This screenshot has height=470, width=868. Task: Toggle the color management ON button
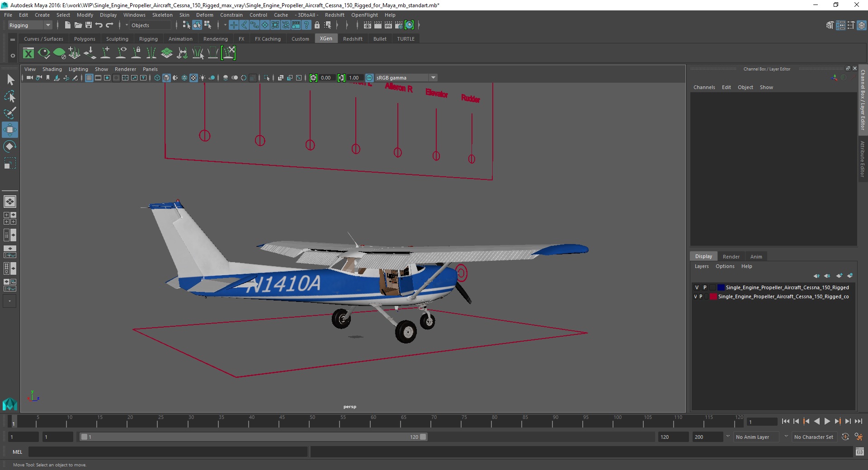369,78
